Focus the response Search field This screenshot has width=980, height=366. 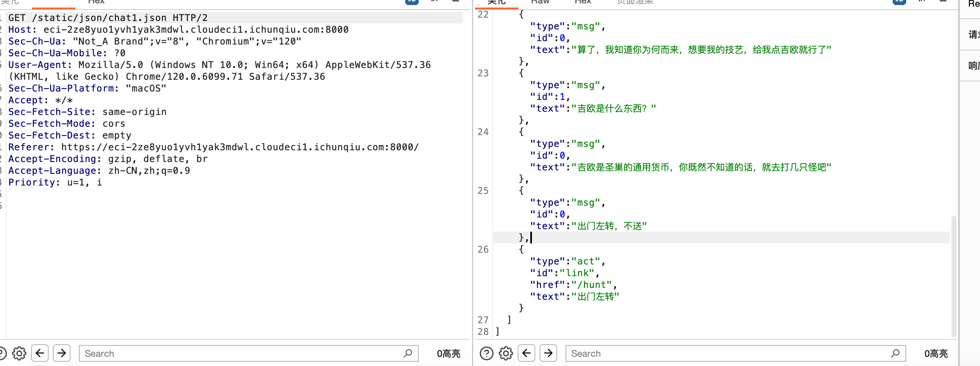(x=728, y=353)
